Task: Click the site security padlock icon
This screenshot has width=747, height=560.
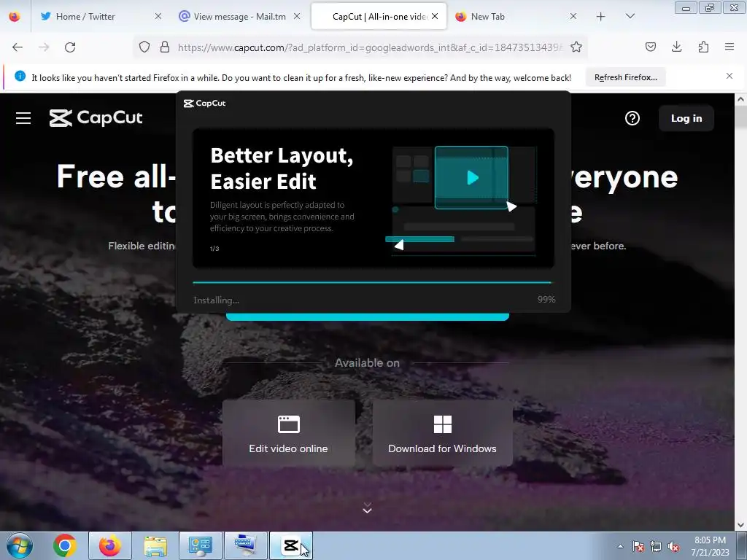Action: pyautogui.click(x=165, y=47)
